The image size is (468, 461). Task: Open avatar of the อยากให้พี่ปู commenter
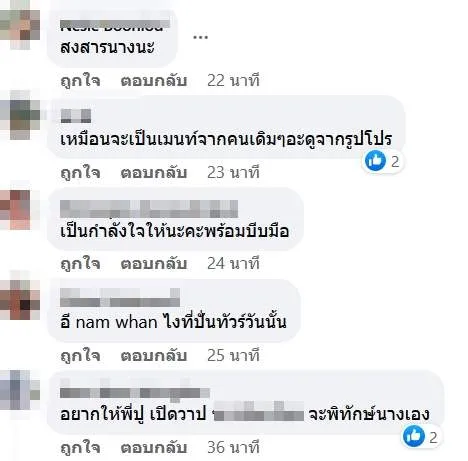pyautogui.click(x=20, y=390)
